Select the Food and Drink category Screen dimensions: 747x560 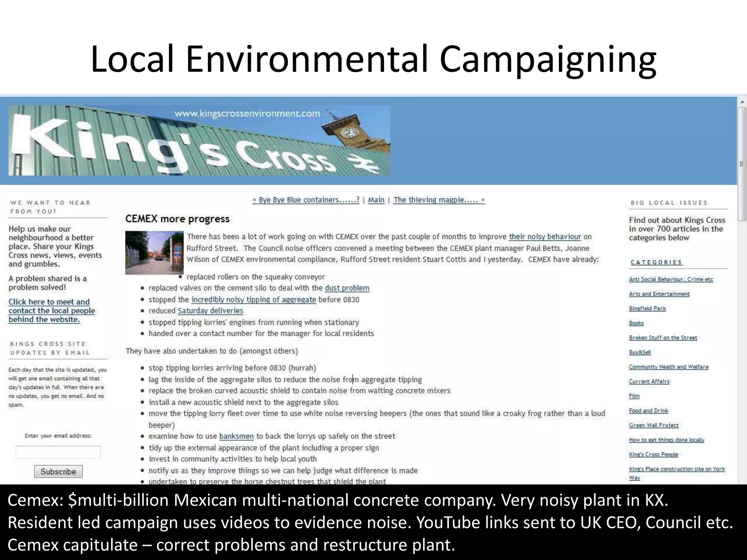(x=648, y=411)
